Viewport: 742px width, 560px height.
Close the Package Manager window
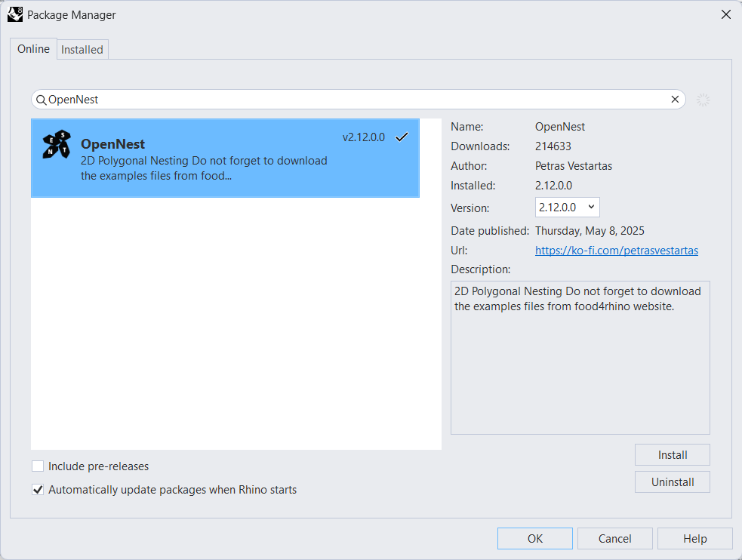click(726, 14)
